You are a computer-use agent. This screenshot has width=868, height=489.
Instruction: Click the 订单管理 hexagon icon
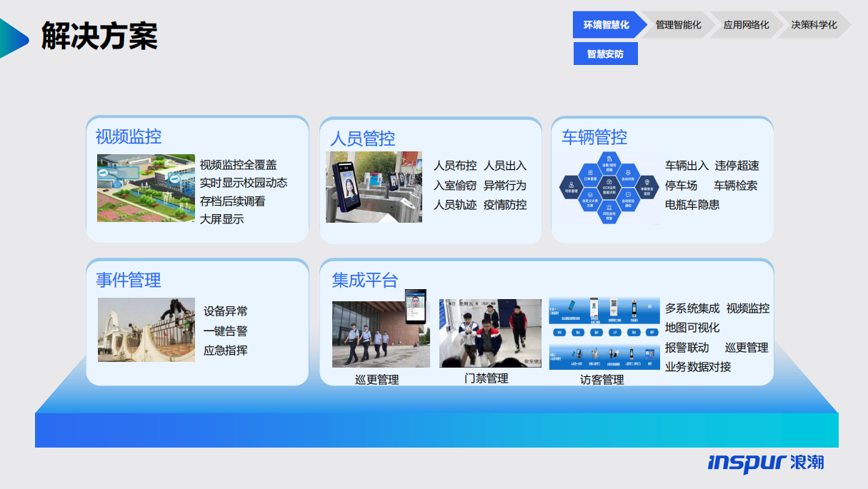coord(590,176)
